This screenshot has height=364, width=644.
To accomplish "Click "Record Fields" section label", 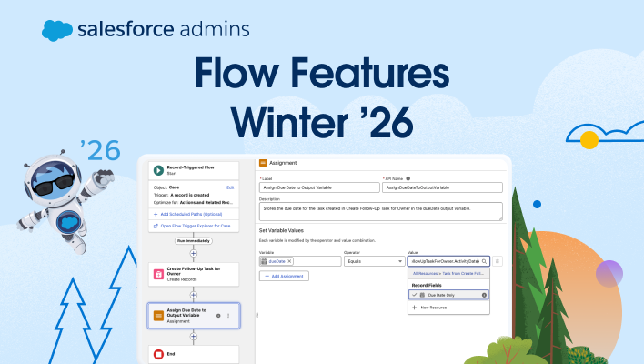I will point(427,285).
